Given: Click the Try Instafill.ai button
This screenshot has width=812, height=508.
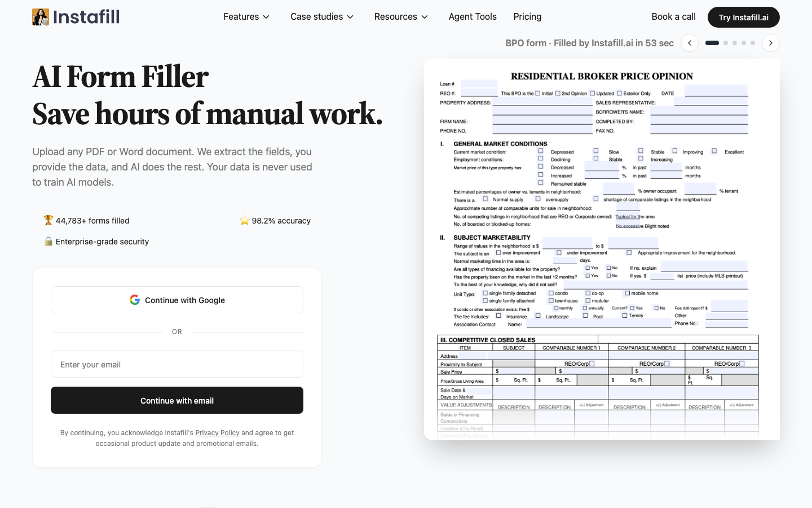Looking at the screenshot, I should [x=743, y=17].
